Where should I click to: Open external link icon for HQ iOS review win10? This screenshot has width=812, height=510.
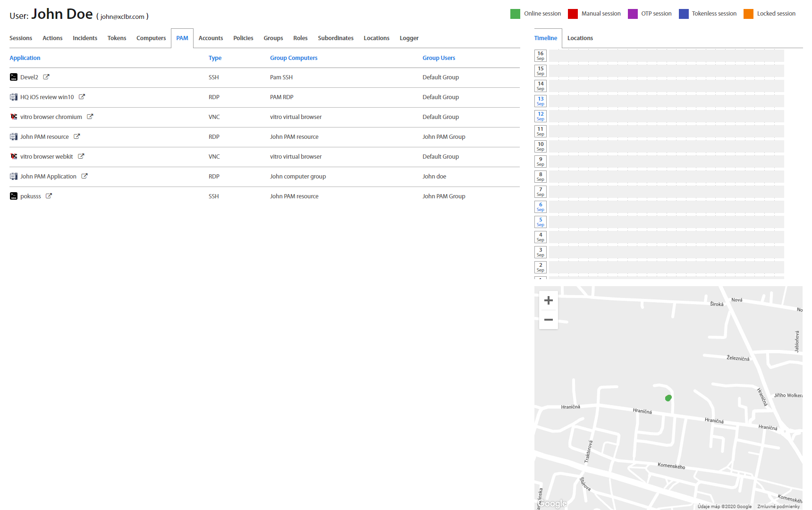tap(82, 97)
